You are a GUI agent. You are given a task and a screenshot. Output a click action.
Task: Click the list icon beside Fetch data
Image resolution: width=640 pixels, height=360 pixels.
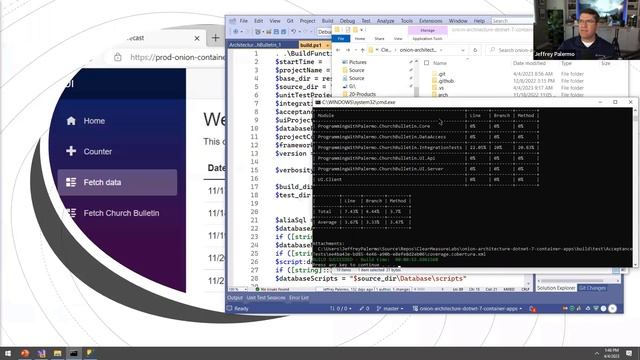click(71, 182)
